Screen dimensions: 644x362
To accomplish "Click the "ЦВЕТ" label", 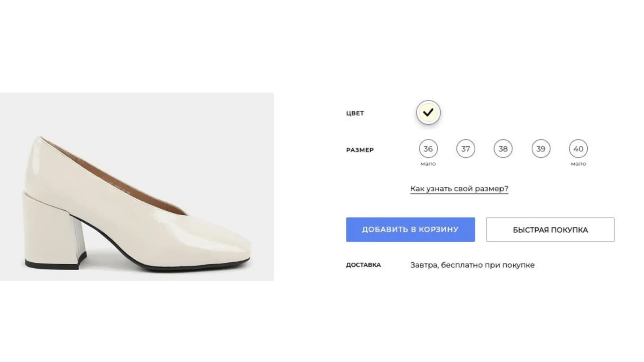I will pyautogui.click(x=355, y=113).
